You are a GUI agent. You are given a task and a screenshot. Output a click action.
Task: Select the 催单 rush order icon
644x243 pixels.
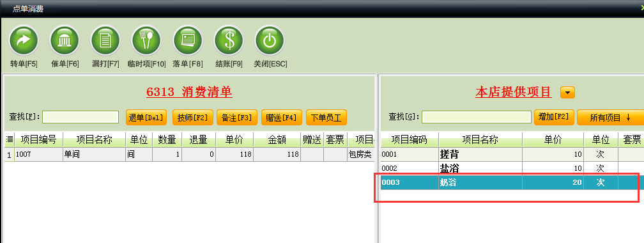click(65, 41)
